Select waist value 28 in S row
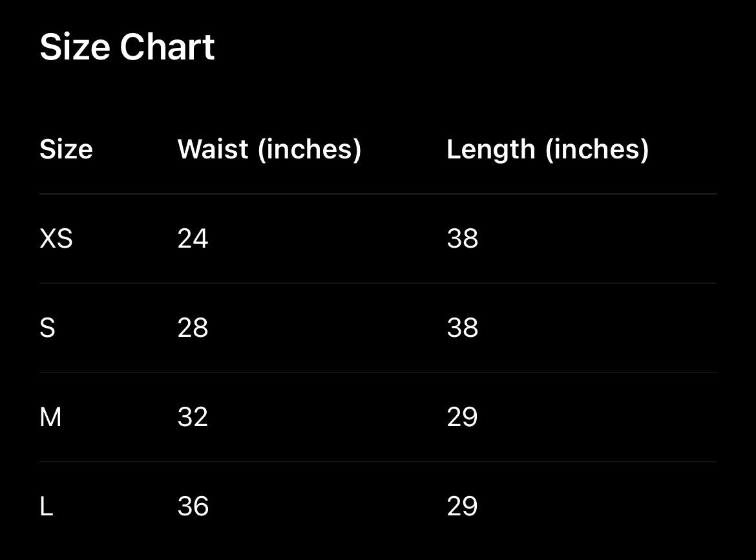The width and height of the screenshot is (756, 560). click(193, 328)
